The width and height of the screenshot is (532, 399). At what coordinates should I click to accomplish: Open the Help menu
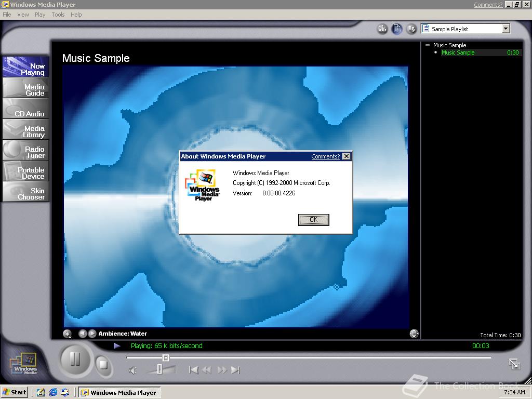tap(76, 15)
